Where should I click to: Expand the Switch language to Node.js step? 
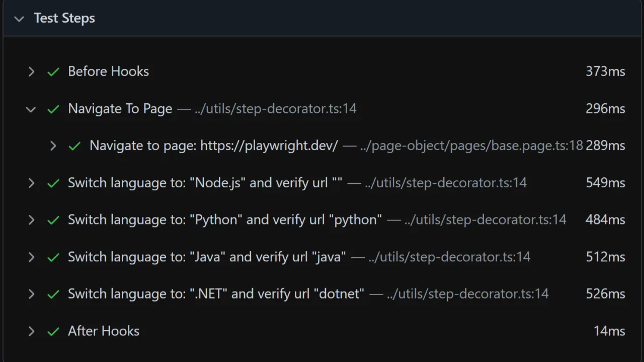click(x=31, y=183)
